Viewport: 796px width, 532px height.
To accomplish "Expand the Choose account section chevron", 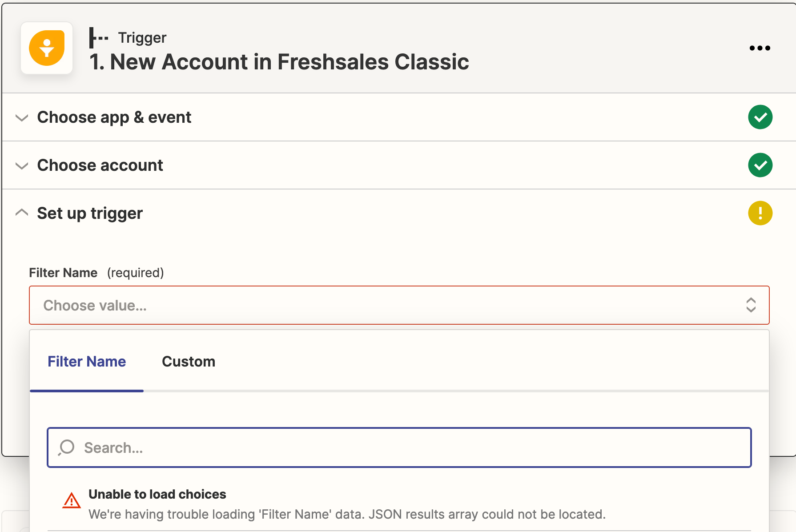I will click(x=22, y=166).
